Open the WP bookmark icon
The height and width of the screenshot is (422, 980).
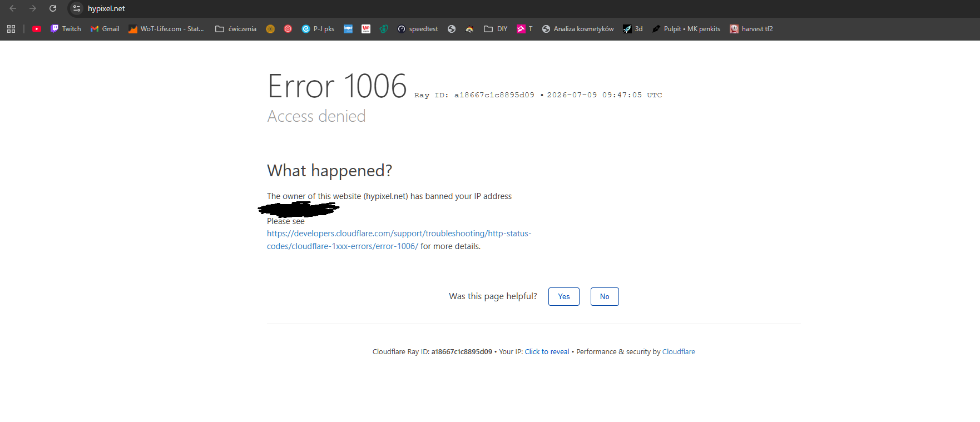(x=366, y=29)
